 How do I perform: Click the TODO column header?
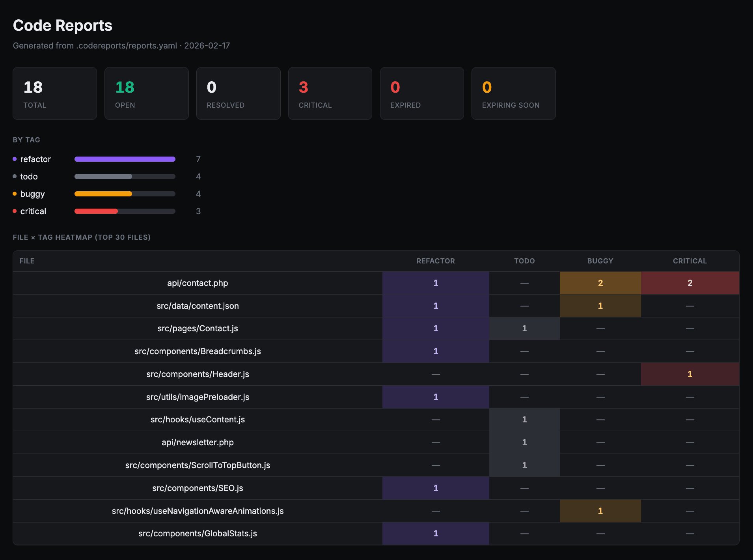[x=524, y=261]
